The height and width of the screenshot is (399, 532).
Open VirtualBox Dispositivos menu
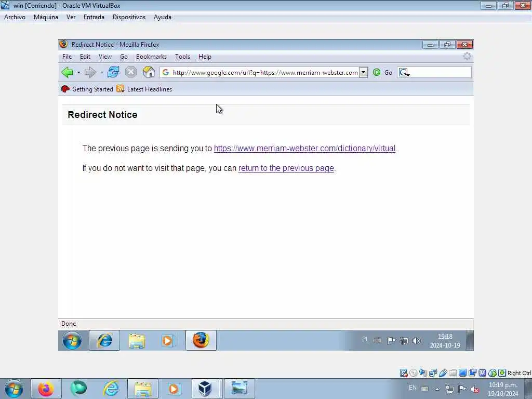(x=129, y=17)
